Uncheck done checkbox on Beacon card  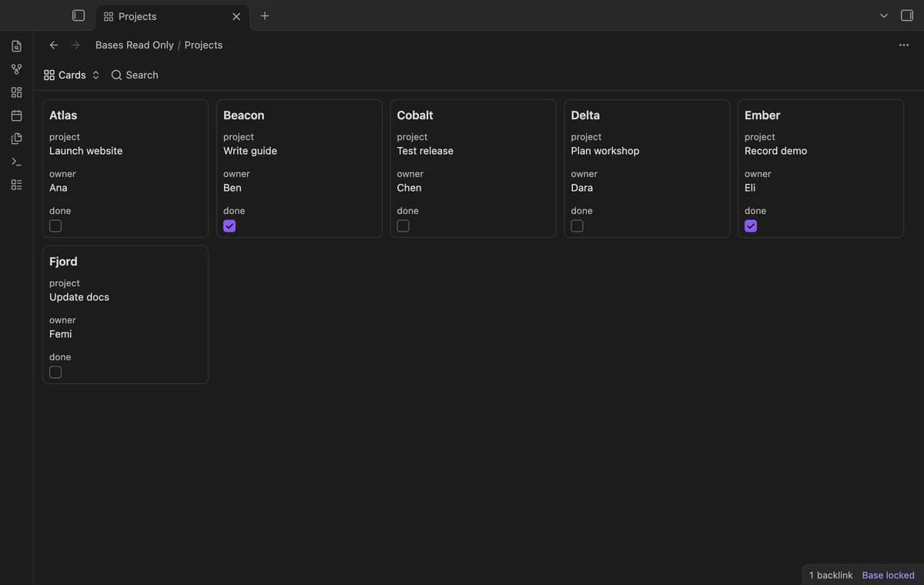(229, 226)
